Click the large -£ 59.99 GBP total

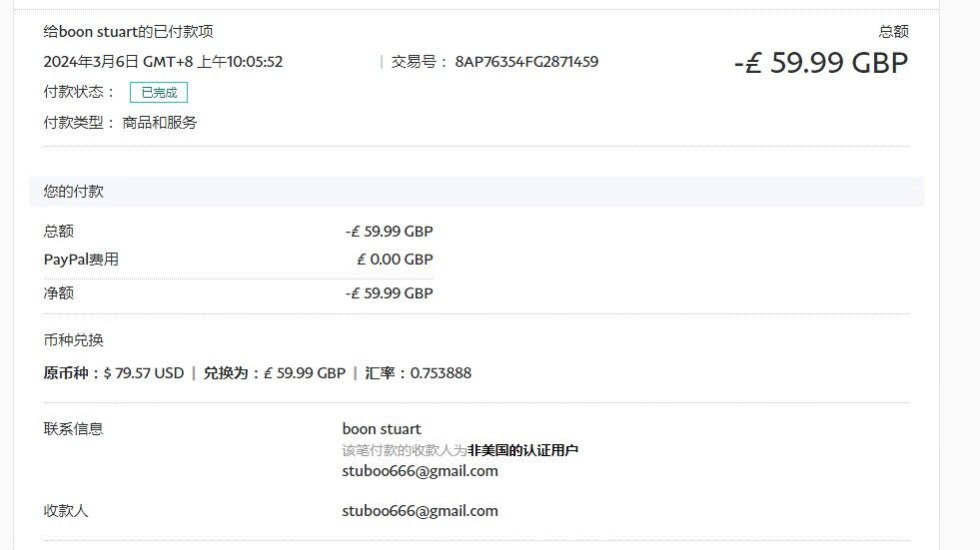point(820,64)
